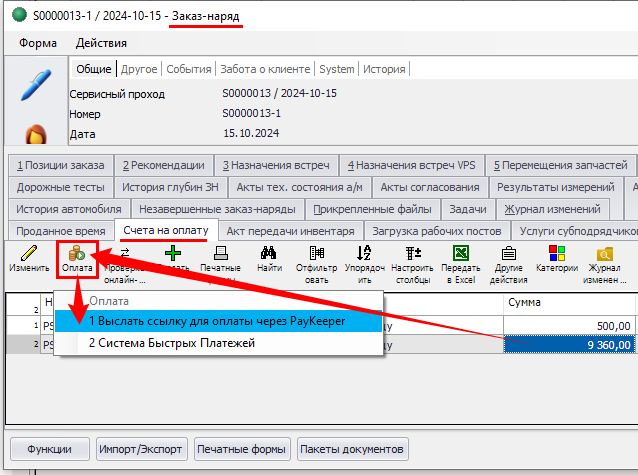Open Другие действия toolbar icon
Screen dimensions: 638x475
[508, 254]
